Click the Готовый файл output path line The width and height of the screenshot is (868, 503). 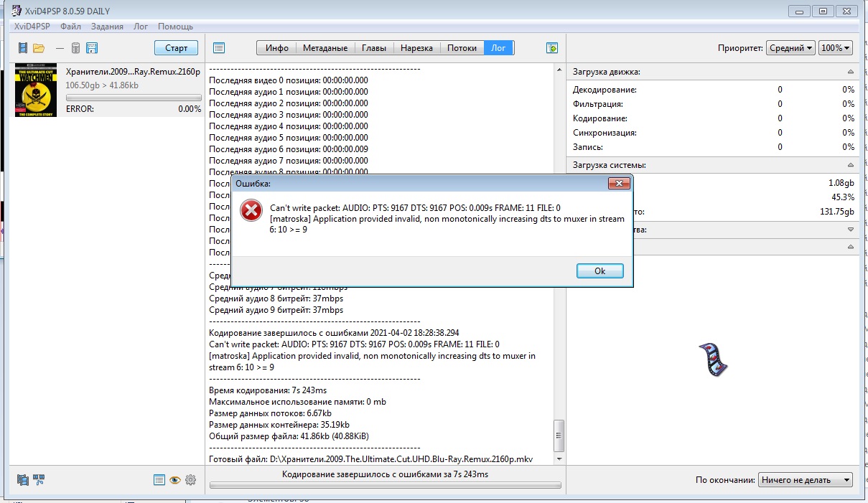tap(371, 459)
